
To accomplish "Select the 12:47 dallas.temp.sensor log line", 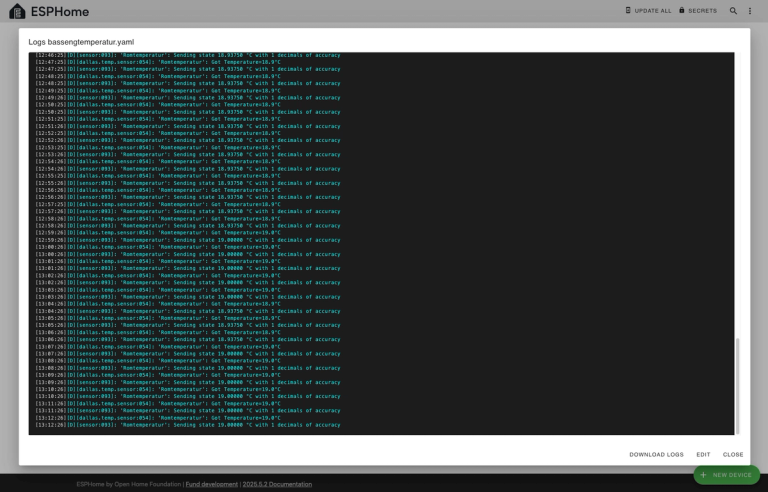I will (x=158, y=62).
